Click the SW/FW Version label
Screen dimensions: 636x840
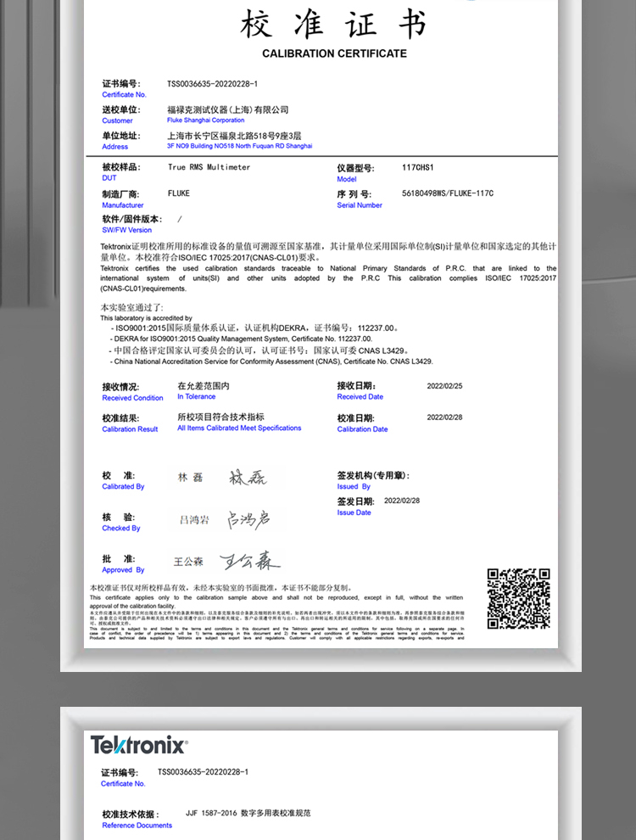pyautogui.click(x=127, y=230)
